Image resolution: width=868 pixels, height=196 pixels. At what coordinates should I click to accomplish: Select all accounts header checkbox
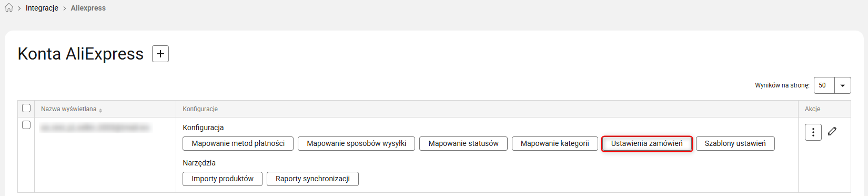[x=26, y=108]
